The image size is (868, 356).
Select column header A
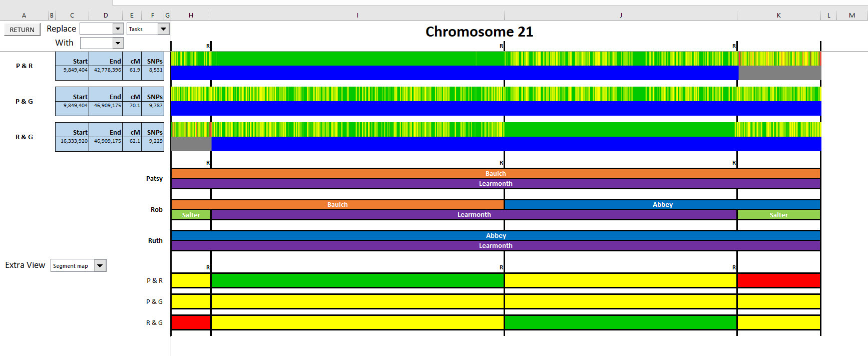coord(24,16)
